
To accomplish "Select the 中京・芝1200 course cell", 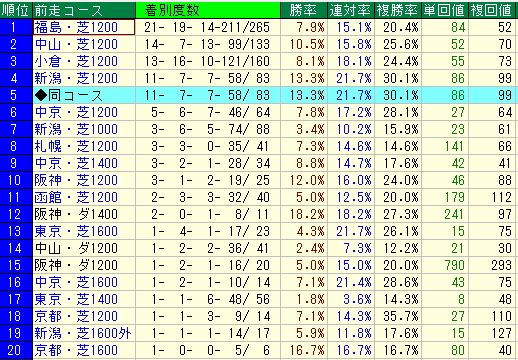I will (x=84, y=112).
